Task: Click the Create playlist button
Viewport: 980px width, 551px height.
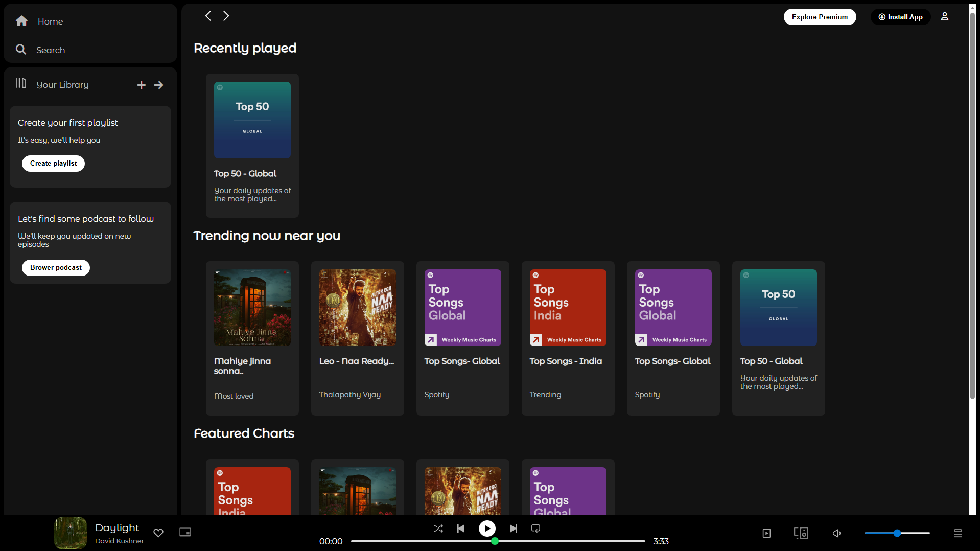Action: (x=53, y=163)
